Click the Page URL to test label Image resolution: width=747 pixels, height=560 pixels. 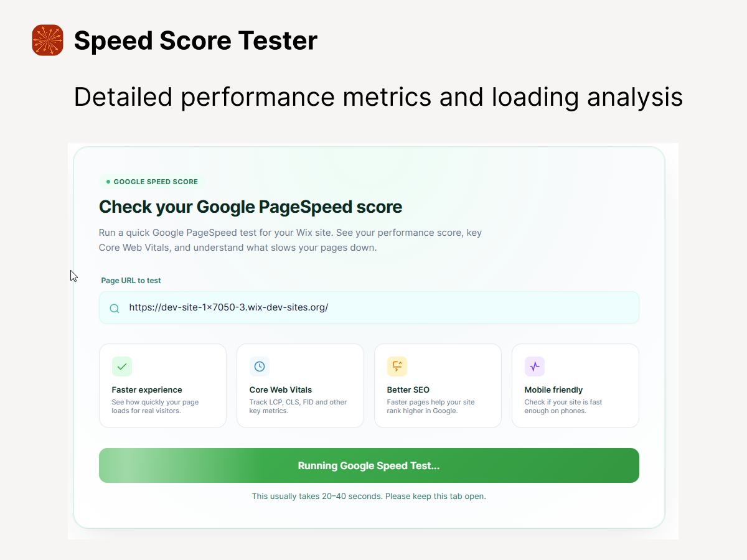pyautogui.click(x=131, y=281)
